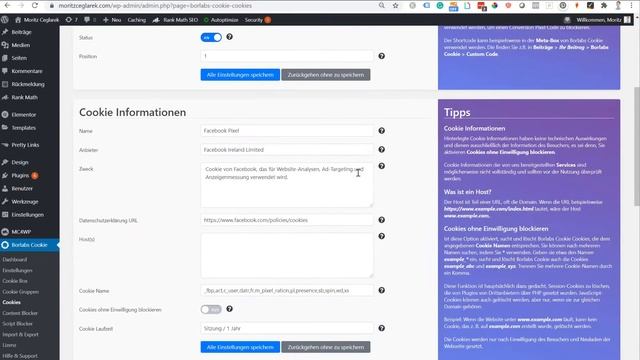
Task: Open Script Blocker submenu item
Action: 18,324
